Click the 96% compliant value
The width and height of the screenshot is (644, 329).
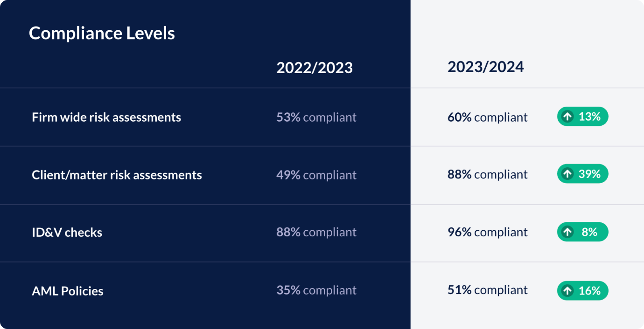coord(488,232)
